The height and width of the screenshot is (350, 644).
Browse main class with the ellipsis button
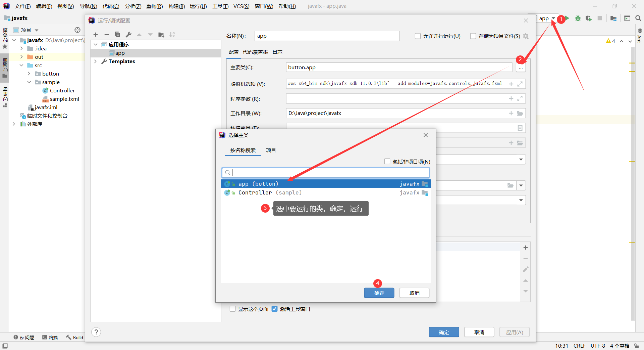click(521, 68)
